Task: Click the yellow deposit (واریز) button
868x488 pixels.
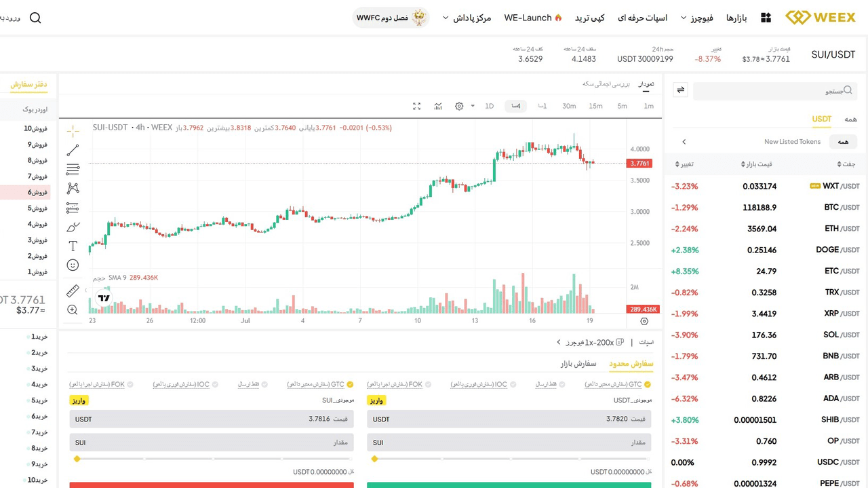Action: [x=376, y=400]
